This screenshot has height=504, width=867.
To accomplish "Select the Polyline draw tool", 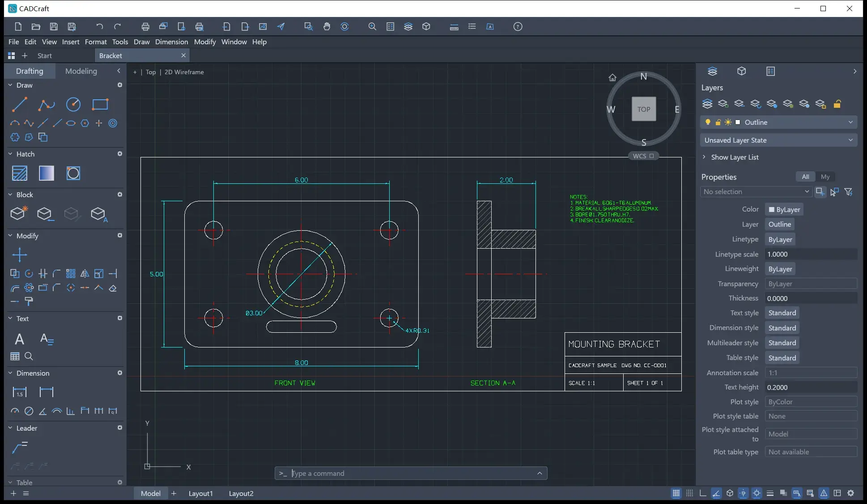I will pos(46,105).
